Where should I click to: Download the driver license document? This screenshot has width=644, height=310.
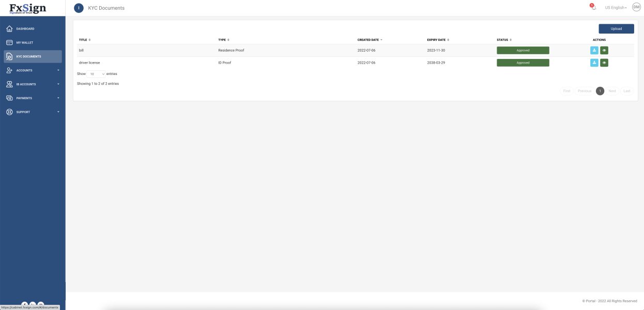coord(594,63)
